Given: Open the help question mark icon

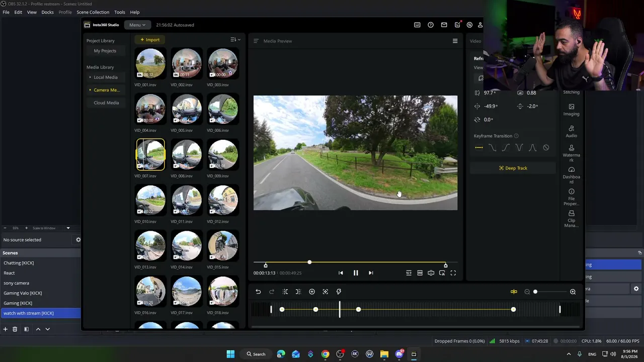Looking at the screenshot, I should coord(431,25).
